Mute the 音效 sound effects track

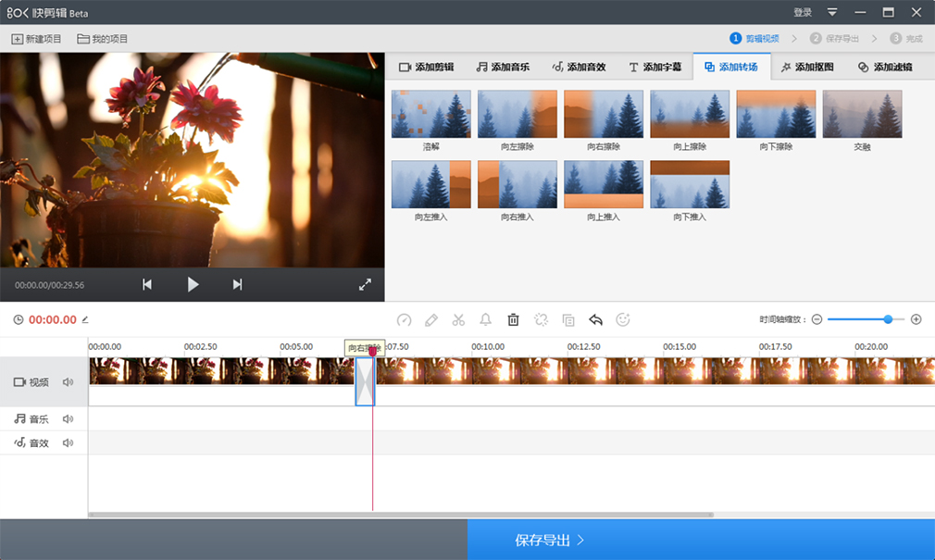68,443
